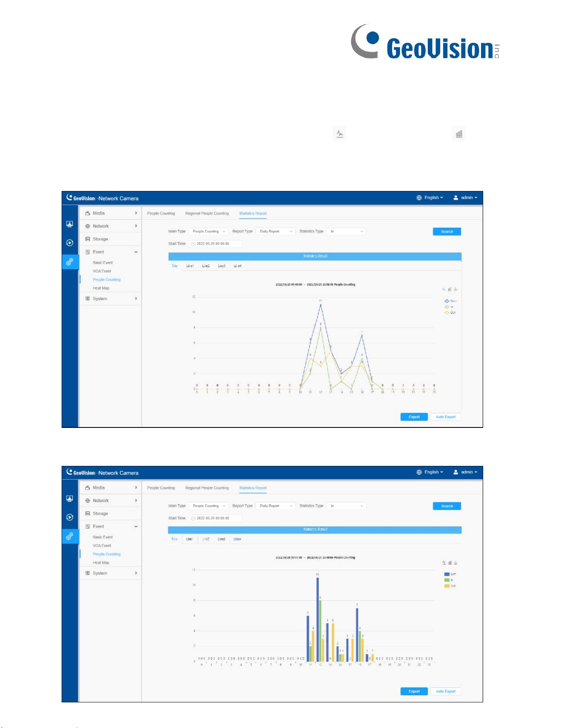This screenshot has width=563, height=728.
Task: Toggle the Sum series legend in the line chart
Action: 450,301
